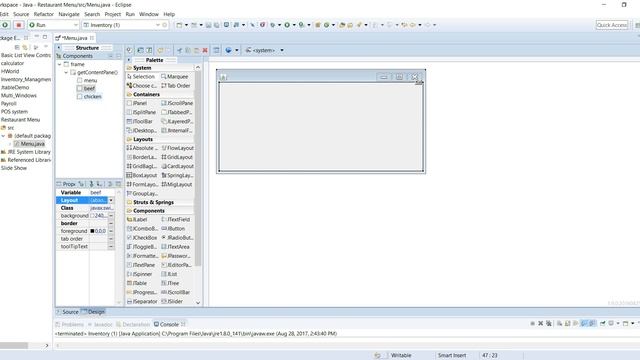This screenshot has width=640, height=360.
Task: Open the Refactor menu
Action: point(44,14)
